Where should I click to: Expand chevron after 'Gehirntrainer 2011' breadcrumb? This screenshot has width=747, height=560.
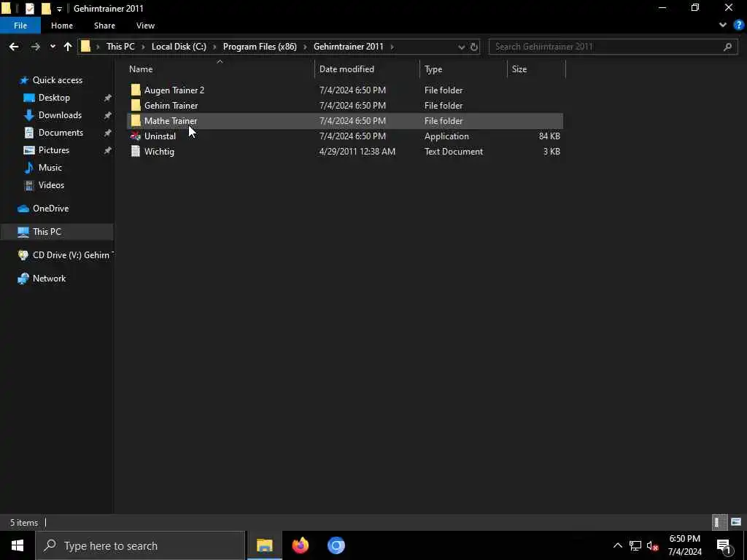tap(392, 47)
